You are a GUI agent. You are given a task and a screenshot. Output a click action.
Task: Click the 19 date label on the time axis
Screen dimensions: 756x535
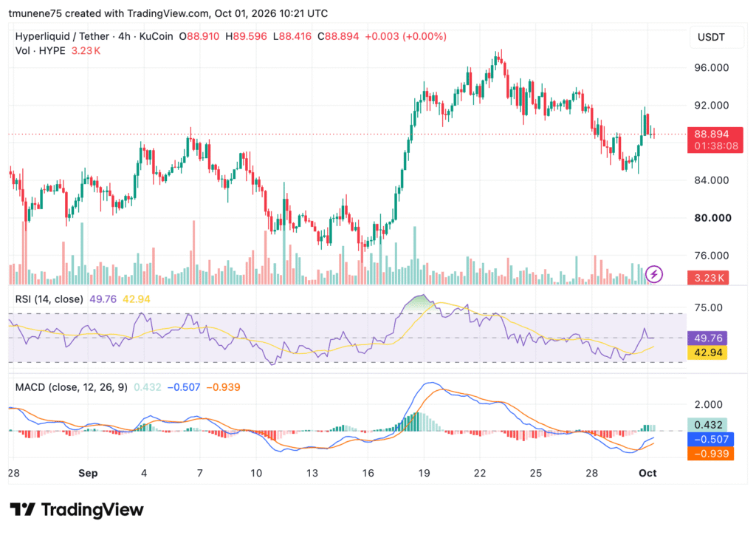(424, 473)
